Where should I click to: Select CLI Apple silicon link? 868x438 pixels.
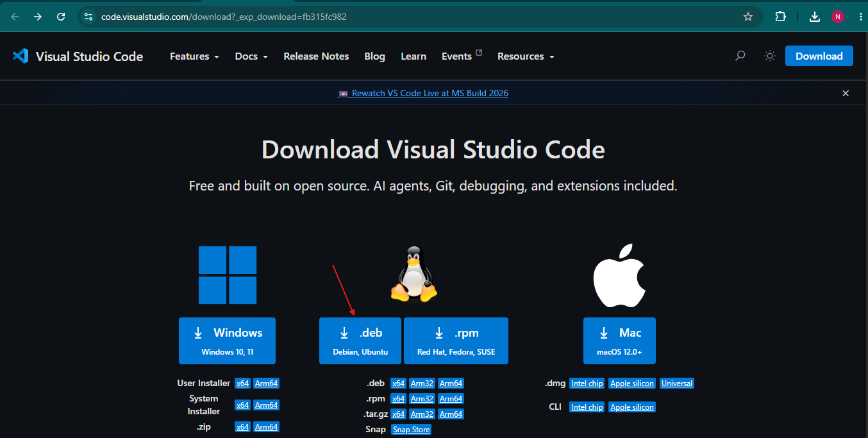[632, 407]
